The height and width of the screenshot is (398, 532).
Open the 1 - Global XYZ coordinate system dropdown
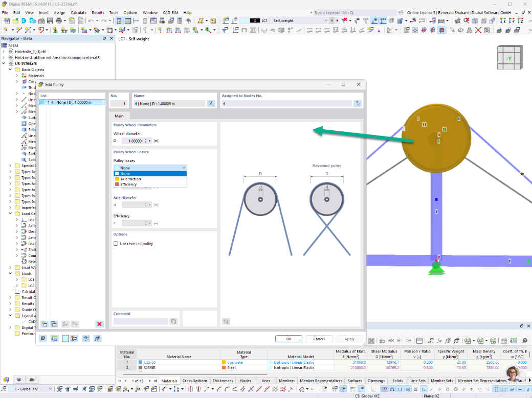[x=50, y=389]
